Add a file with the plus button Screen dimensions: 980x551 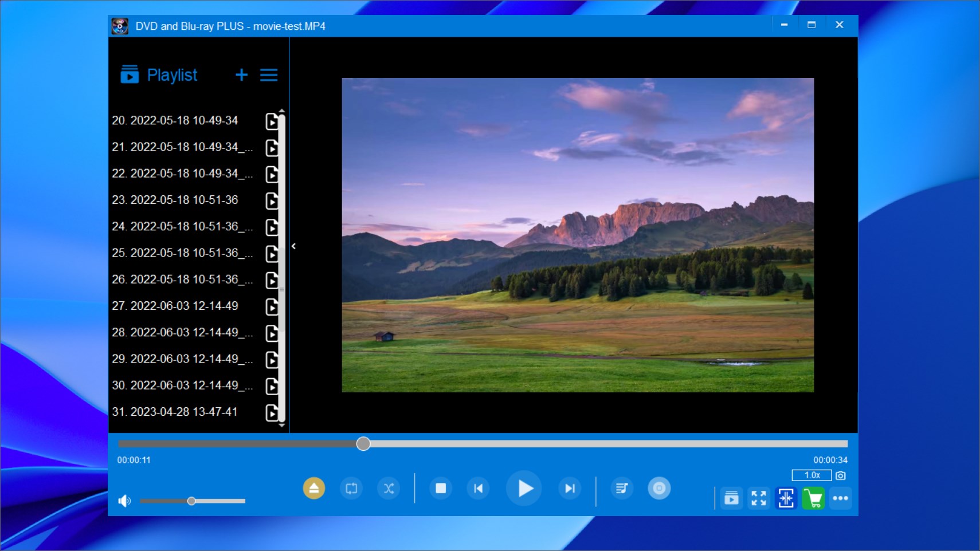(242, 74)
